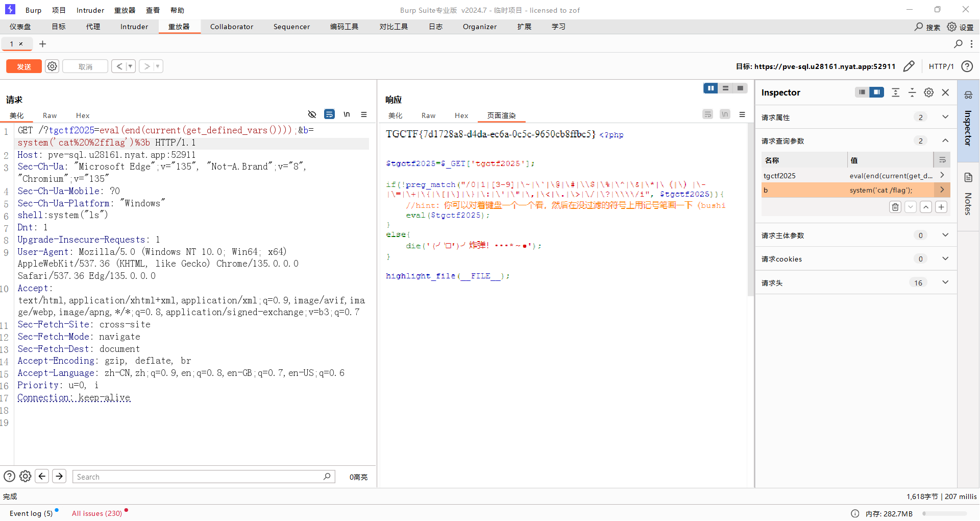Viewport: 980px width, 521px height.
Task: Open 设置 settings
Action: 961,27
